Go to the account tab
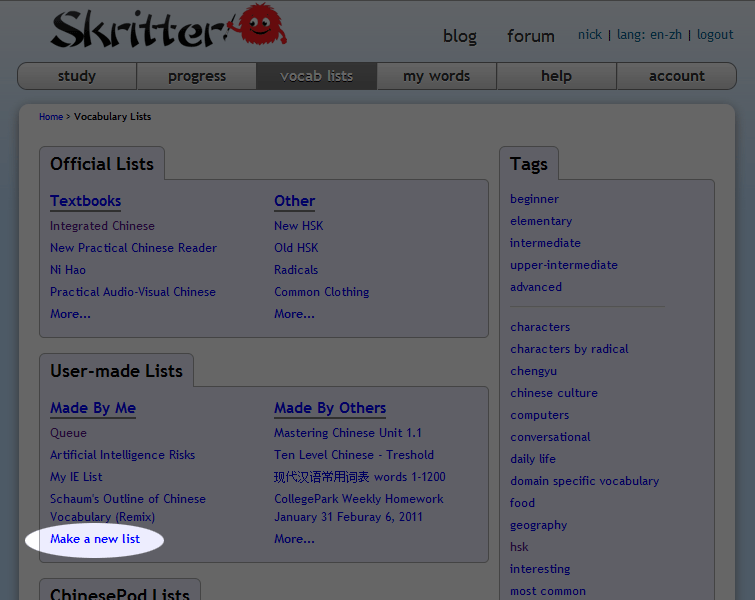755x600 pixels. 676,76
